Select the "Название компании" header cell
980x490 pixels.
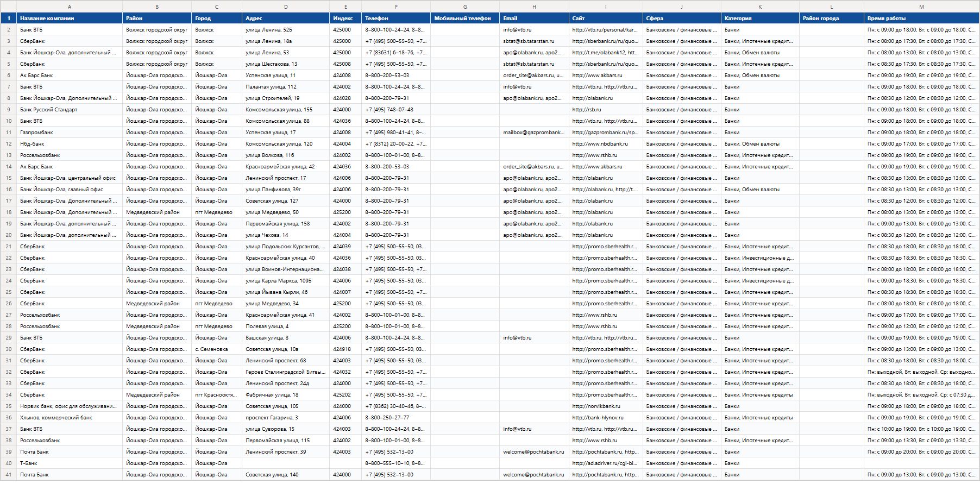pos(70,18)
